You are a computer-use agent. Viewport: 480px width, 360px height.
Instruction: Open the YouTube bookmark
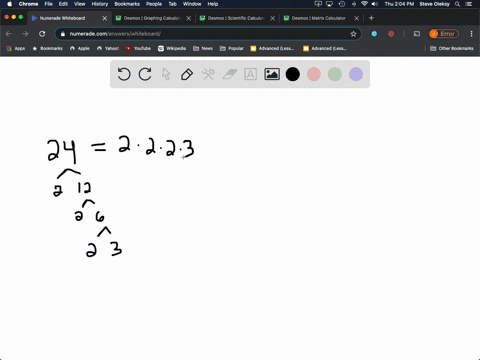138,48
